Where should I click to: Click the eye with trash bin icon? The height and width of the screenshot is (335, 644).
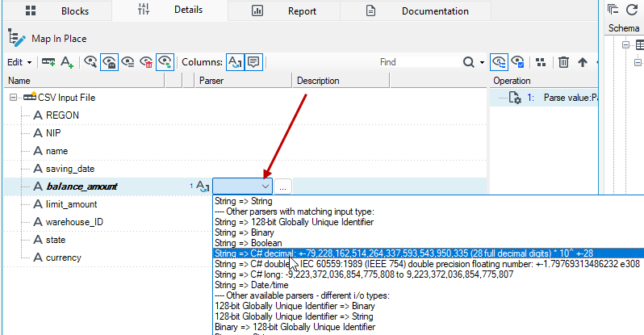pyautogui.click(x=147, y=62)
